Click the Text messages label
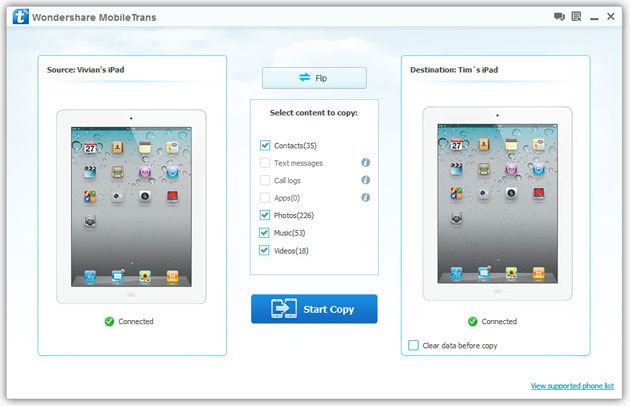The width and height of the screenshot is (630, 406). pyautogui.click(x=299, y=163)
